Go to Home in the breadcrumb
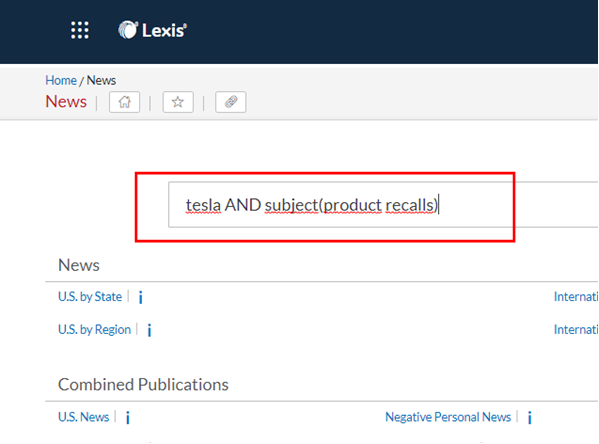599x444 pixels. 61,80
